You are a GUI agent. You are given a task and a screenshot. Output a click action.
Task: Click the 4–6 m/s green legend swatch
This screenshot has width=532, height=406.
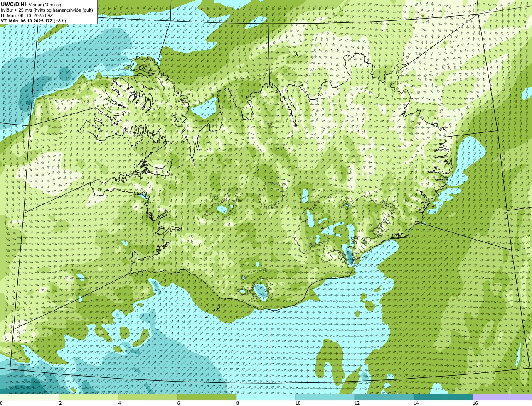pos(148,397)
